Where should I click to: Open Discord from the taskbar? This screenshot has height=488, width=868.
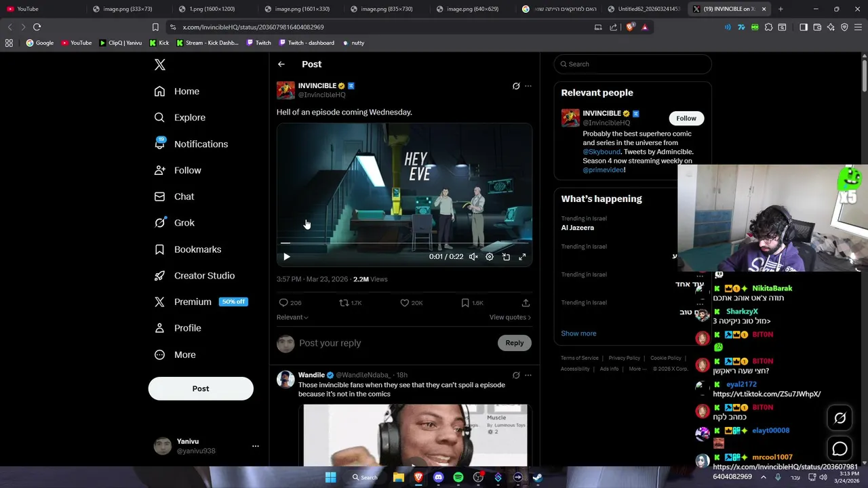[x=438, y=477]
